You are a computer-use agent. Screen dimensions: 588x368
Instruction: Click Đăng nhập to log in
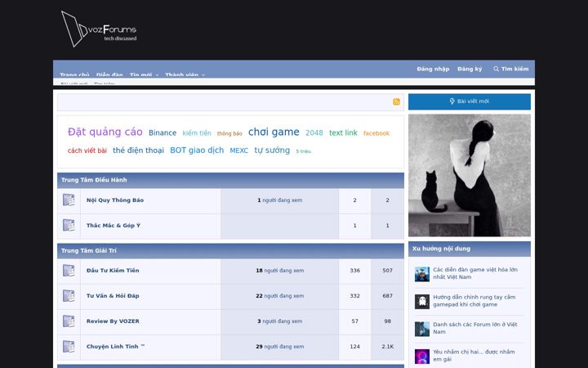[x=433, y=69]
